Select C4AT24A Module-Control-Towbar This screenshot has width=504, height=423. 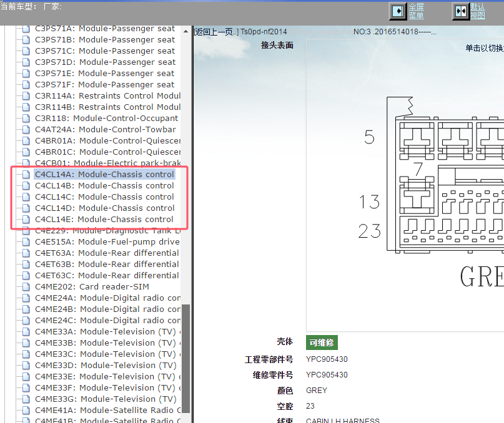coord(106,130)
